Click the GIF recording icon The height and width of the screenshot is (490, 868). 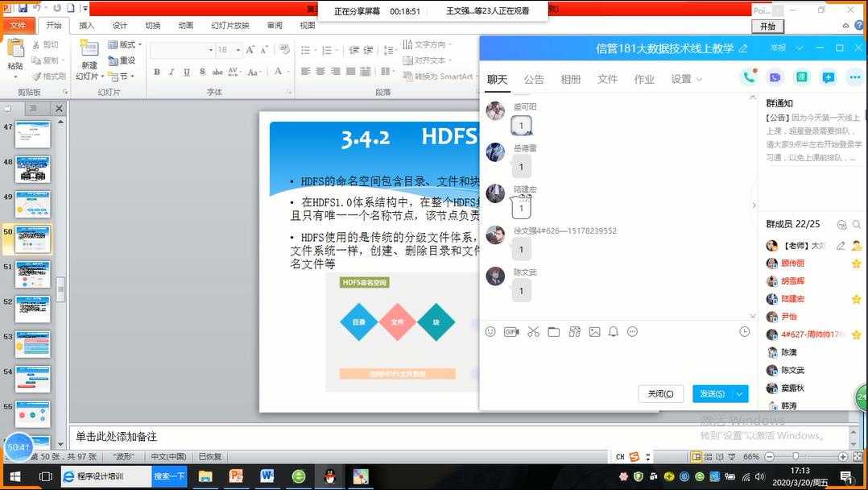(x=511, y=332)
